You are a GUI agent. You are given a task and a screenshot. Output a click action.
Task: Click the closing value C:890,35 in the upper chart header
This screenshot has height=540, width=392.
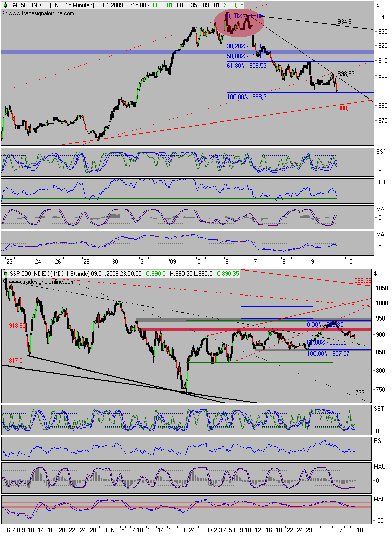[x=232, y=5]
